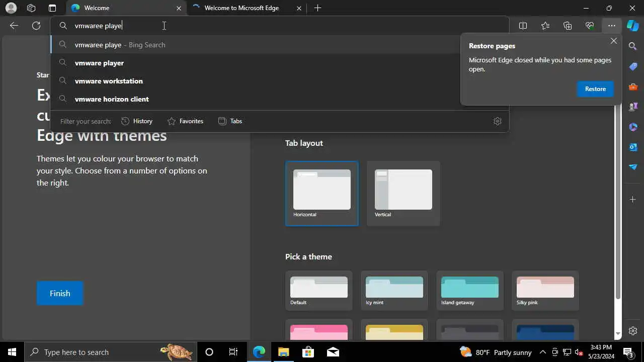
Task: Show hidden system tray icons
Action: 543,352
